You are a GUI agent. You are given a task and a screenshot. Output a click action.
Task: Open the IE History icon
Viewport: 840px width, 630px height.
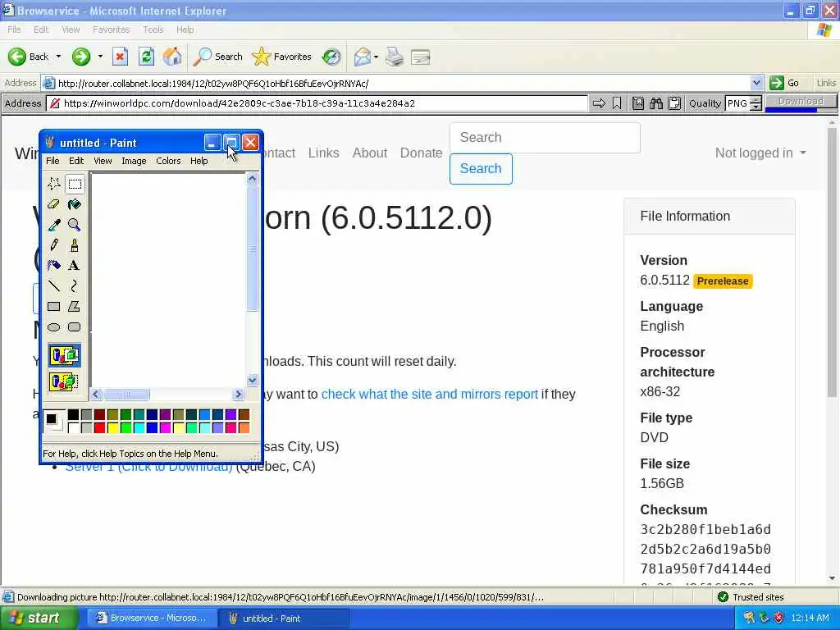coord(331,57)
